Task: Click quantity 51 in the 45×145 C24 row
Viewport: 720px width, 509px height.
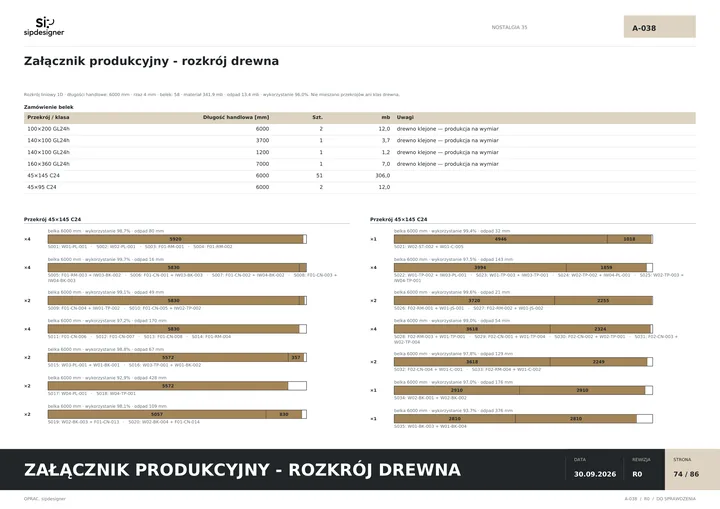Action: click(320, 175)
